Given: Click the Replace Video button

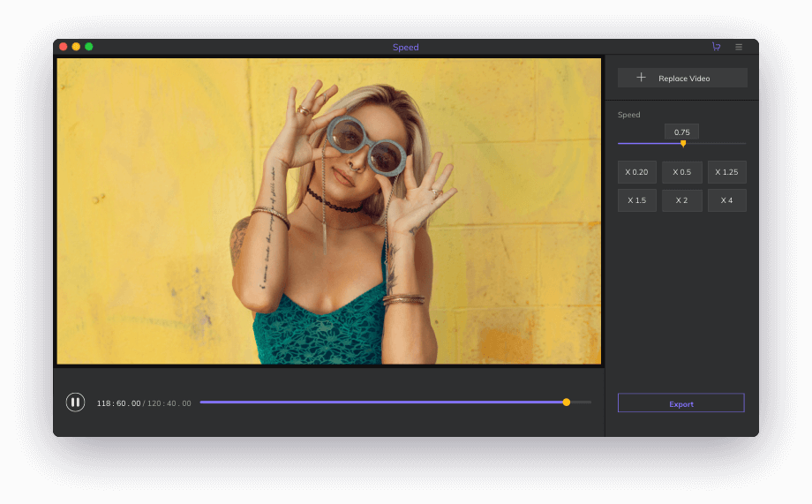Looking at the screenshot, I should (682, 78).
